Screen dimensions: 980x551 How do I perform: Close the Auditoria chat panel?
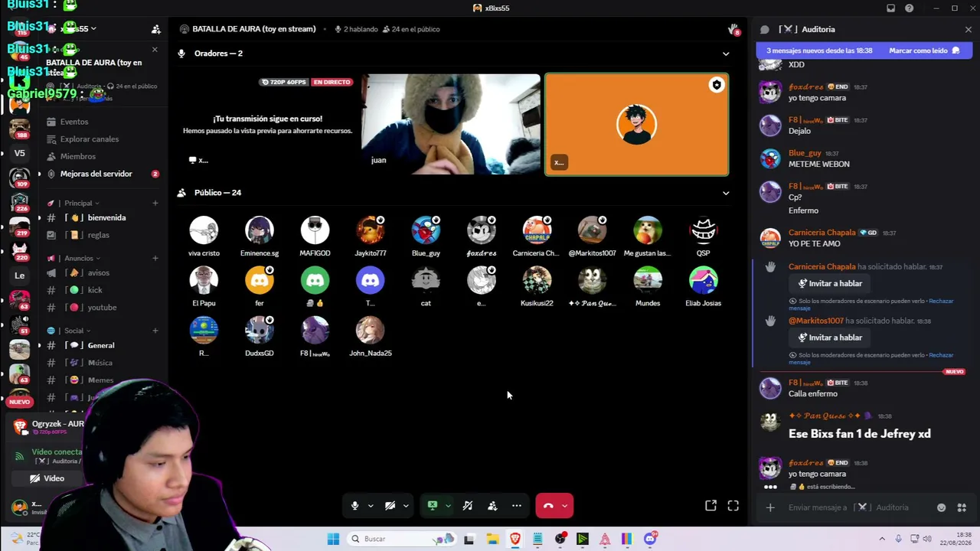point(969,29)
